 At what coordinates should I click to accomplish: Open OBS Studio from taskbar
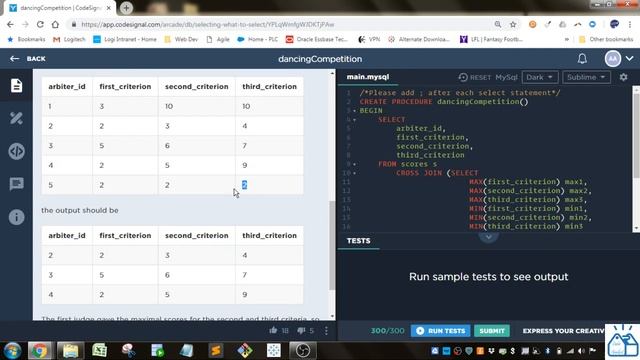(303, 351)
